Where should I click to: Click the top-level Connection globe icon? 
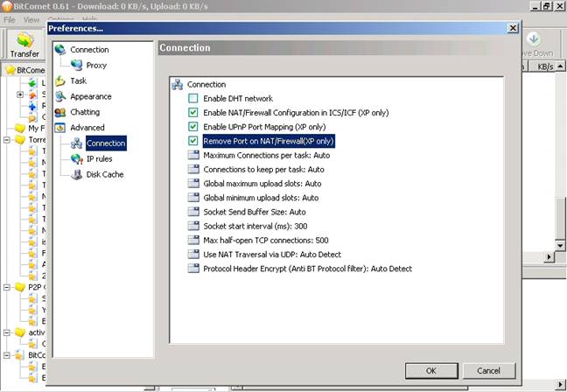(x=60, y=50)
